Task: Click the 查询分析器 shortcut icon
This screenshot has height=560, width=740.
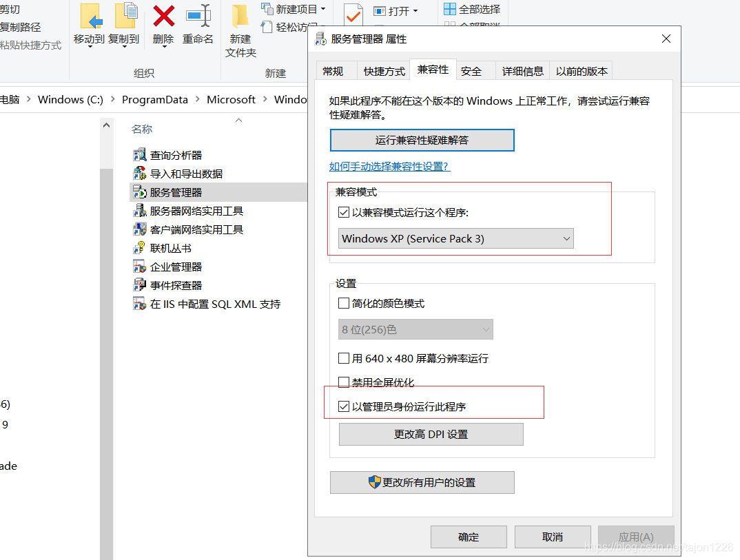Action: [140, 155]
